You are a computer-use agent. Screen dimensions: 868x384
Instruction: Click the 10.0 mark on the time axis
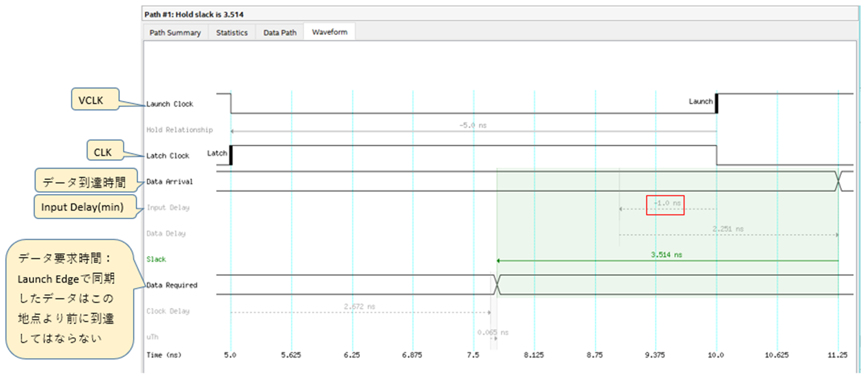click(x=716, y=355)
